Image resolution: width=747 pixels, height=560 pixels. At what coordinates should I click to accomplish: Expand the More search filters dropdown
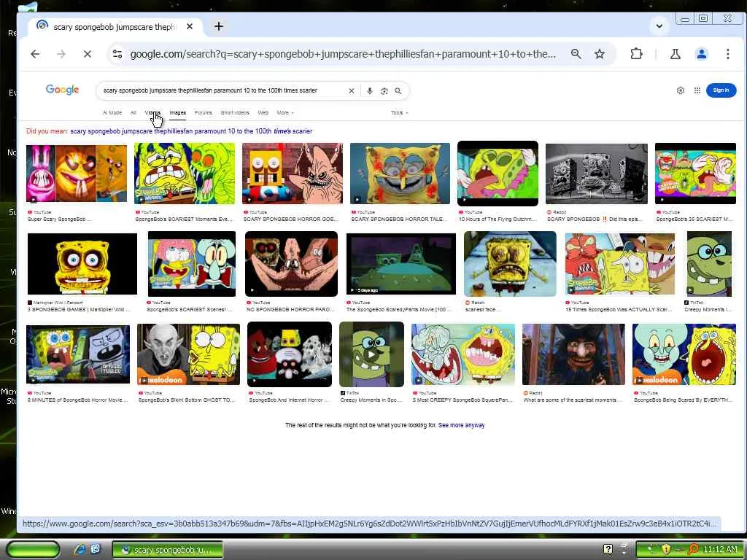pyautogui.click(x=285, y=113)
